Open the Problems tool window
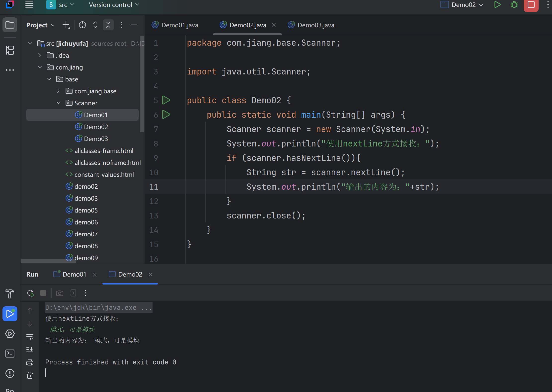 point(10,373)
